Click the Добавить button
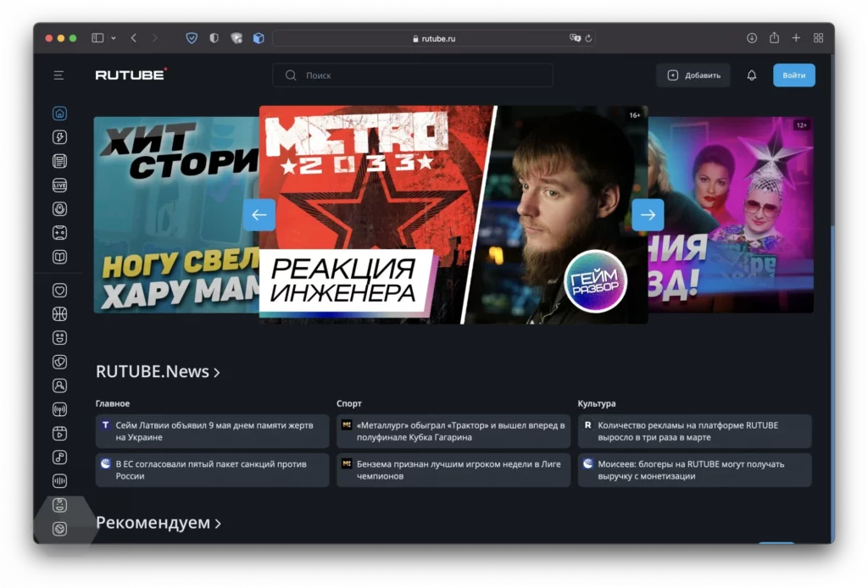 693,75
